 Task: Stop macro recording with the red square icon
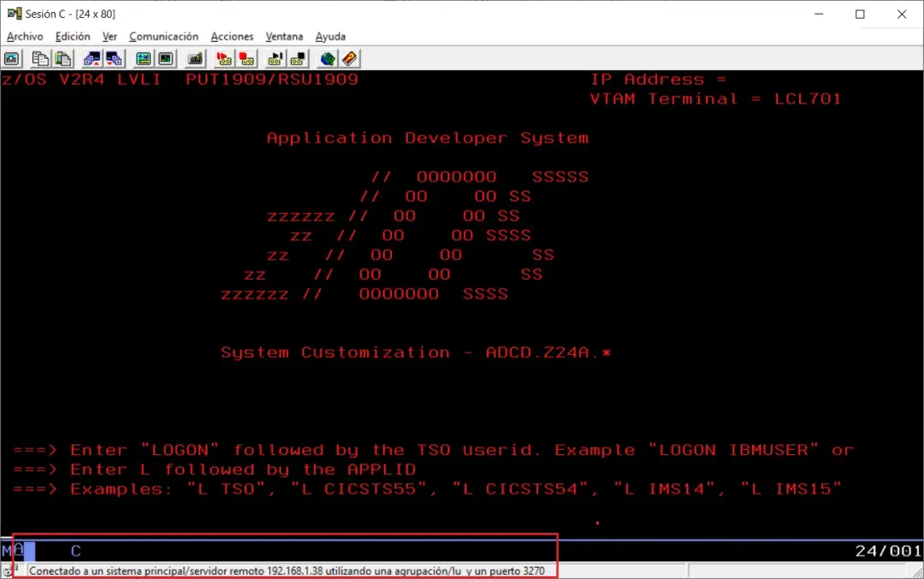pos(247,58)
